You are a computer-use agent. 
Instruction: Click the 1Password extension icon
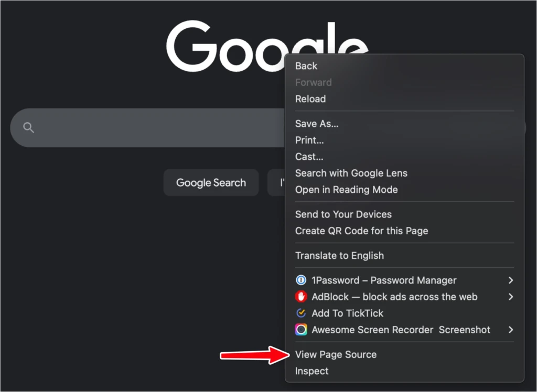point(300,280)
